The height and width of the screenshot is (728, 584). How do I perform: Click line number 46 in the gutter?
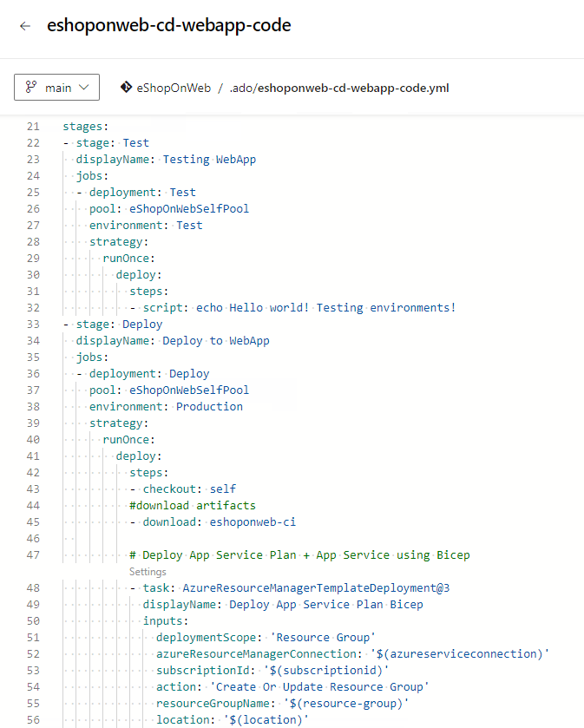(33, 539)
